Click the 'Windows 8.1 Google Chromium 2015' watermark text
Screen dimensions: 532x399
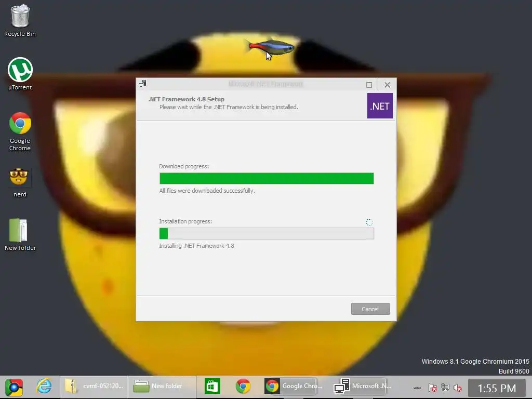click(475, 362)
